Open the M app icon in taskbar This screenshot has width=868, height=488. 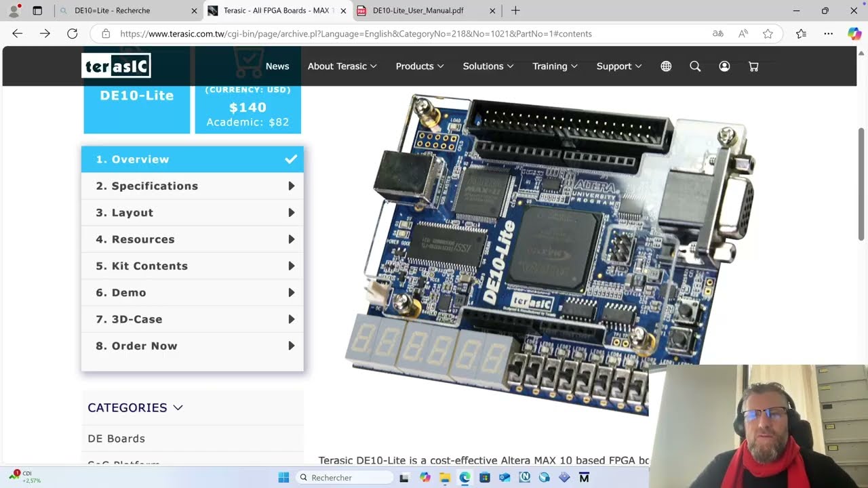584,477
